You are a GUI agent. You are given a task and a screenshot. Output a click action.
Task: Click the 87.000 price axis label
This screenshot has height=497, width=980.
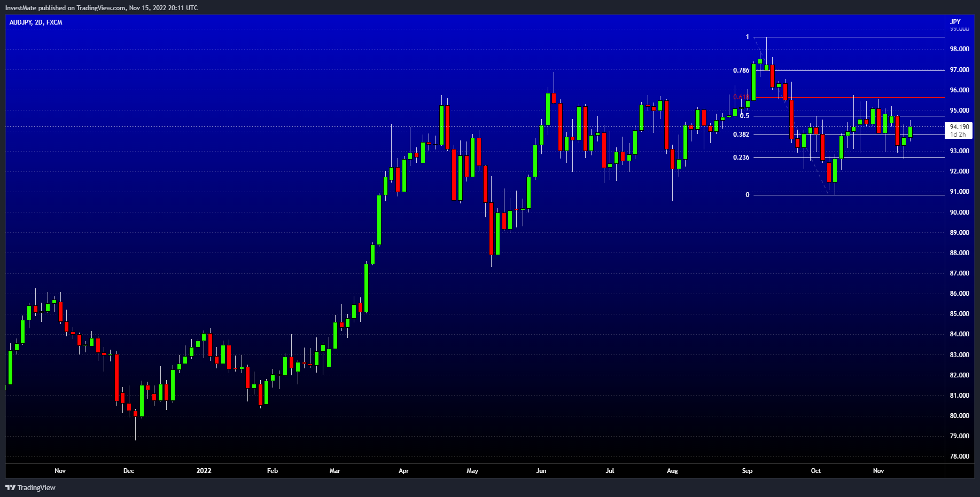(x=959, y=273)
